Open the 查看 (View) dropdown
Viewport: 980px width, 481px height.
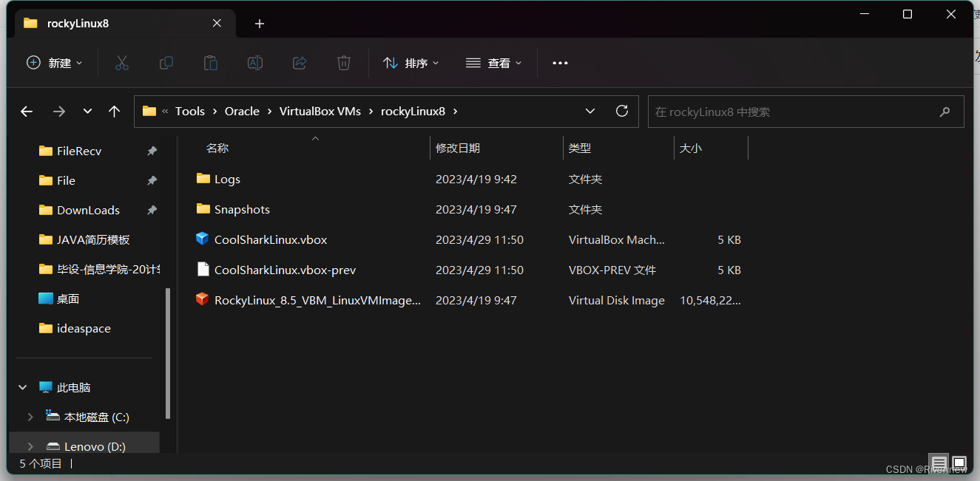click(x=493, y=63)
